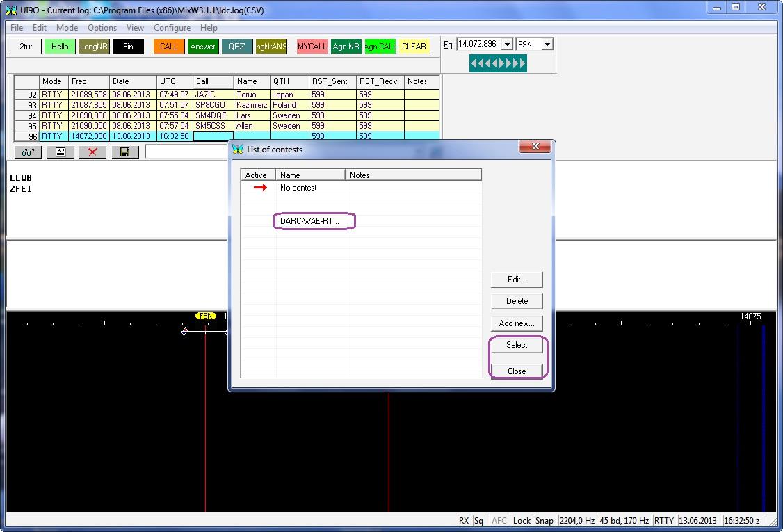
Task: Open the Options menu
Action: (x=102, y=28)
